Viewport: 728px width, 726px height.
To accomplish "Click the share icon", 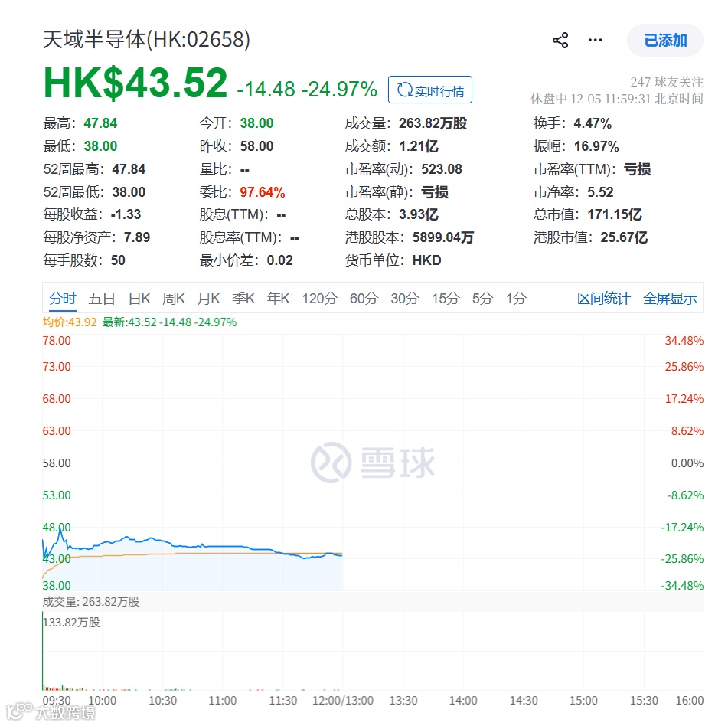I will coord(560,41).
